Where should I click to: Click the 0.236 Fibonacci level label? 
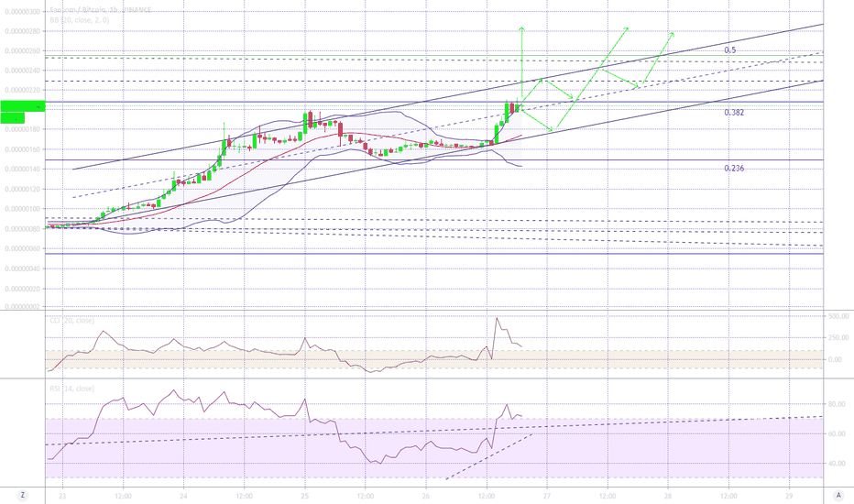tap(734, 169)
